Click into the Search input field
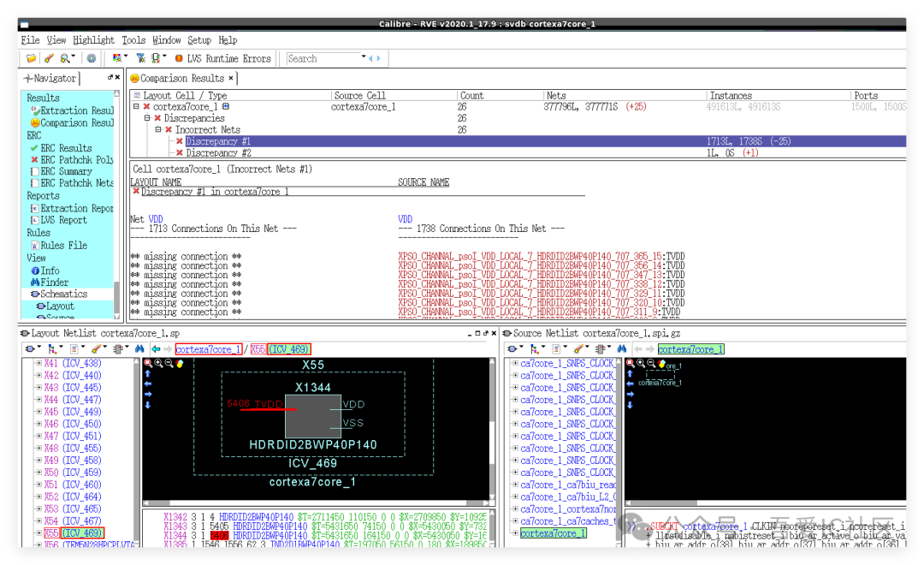This screenshot has height=565, width=924. [323, 58]
